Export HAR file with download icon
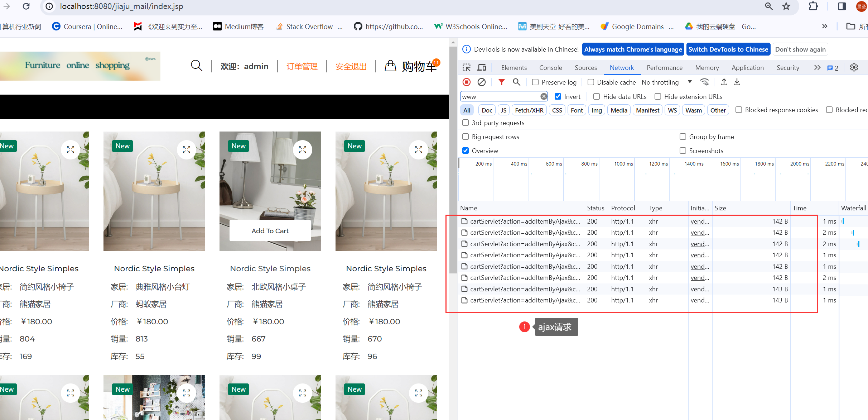The width and height of the screenshot is (868, 420). click(737, 82)
